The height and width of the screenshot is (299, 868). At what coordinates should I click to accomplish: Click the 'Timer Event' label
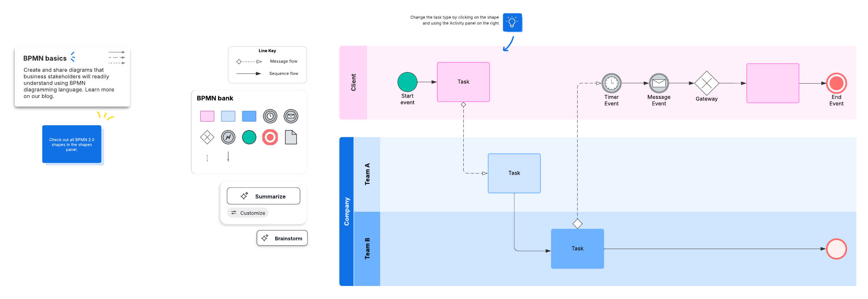coord(612,100)
